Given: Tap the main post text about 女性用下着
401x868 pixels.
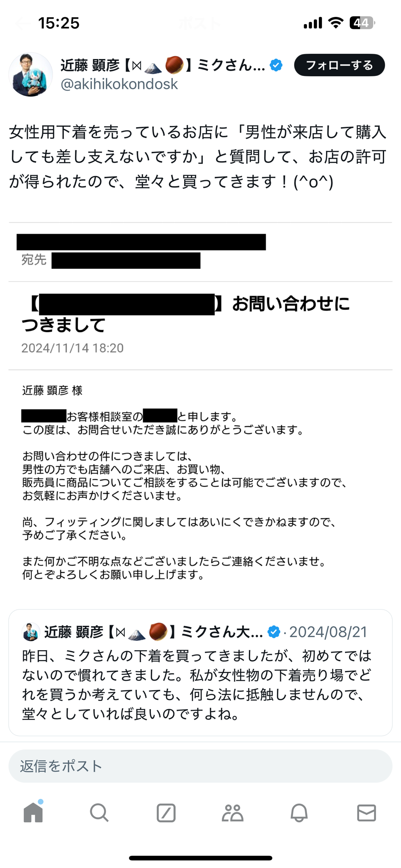Looking at the screenshot, I should [198, 157].
